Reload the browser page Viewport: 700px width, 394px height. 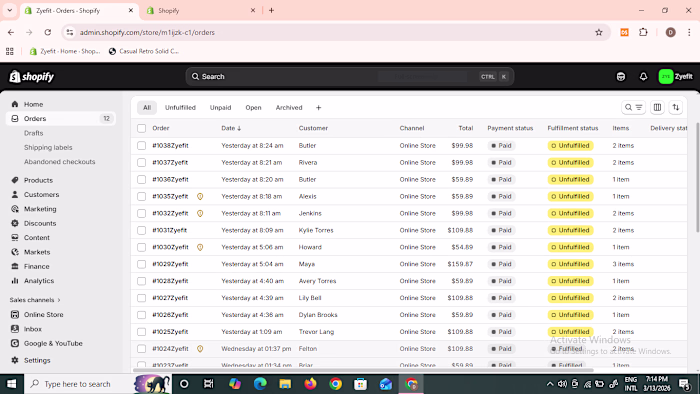[x=48, y=33]
